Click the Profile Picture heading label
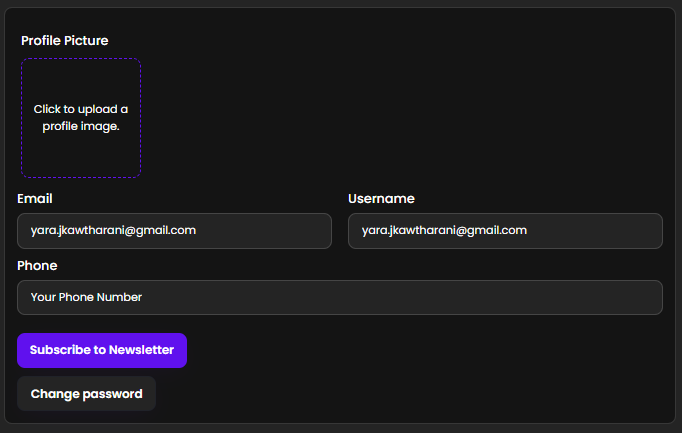Image resolution: width=682 pixels, height=433 pixels. pos(65,40)
